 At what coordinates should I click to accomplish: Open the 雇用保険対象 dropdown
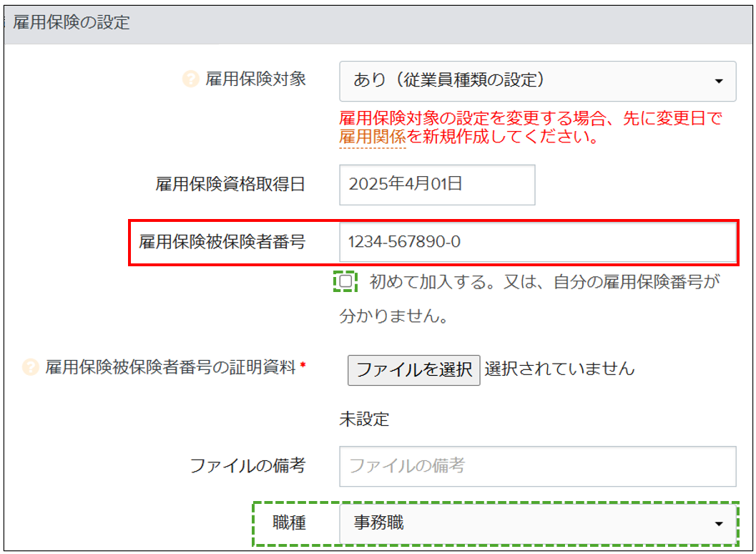click(536, 81)
